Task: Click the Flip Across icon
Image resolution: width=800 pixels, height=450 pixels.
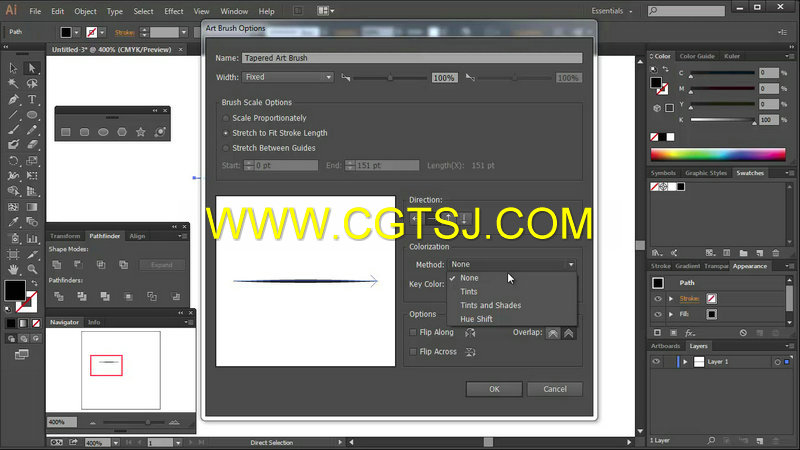Action: (x=470, y=352)
